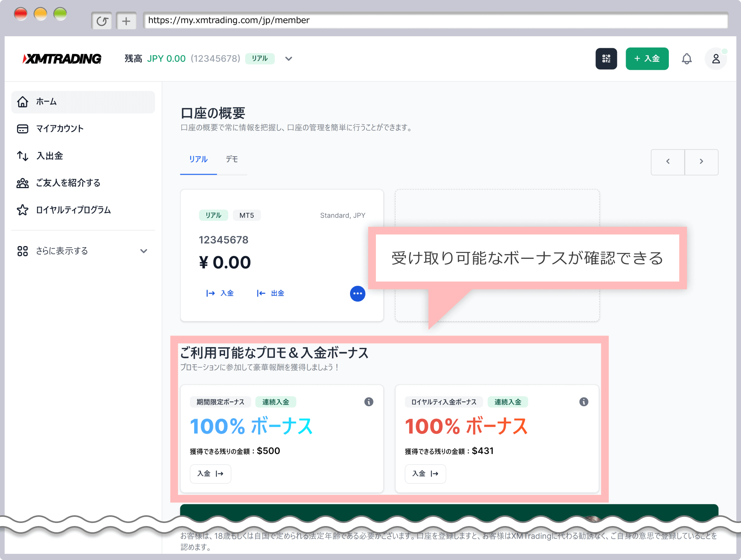Switch to the デモ accounts tab
This screenshot has width=741, height=560.
232,159
